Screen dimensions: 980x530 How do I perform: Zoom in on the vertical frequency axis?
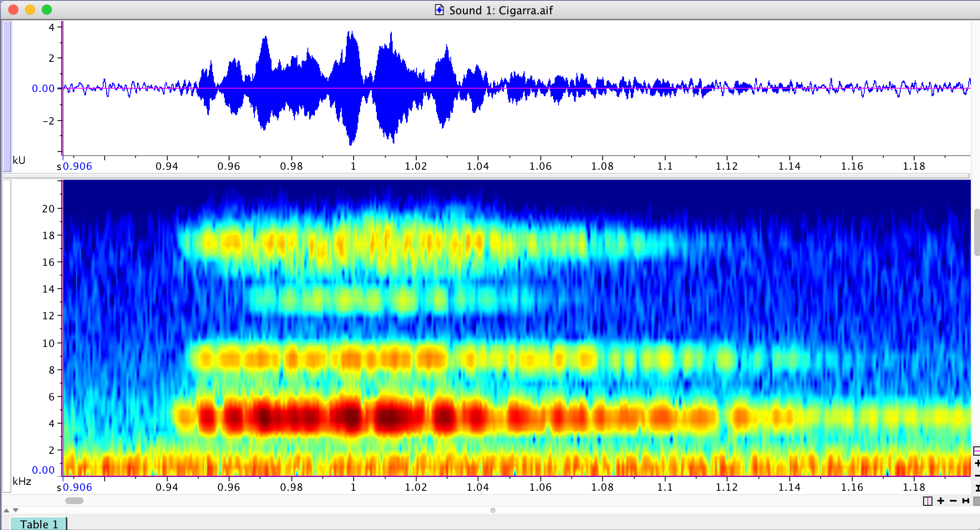pos(977,463)
